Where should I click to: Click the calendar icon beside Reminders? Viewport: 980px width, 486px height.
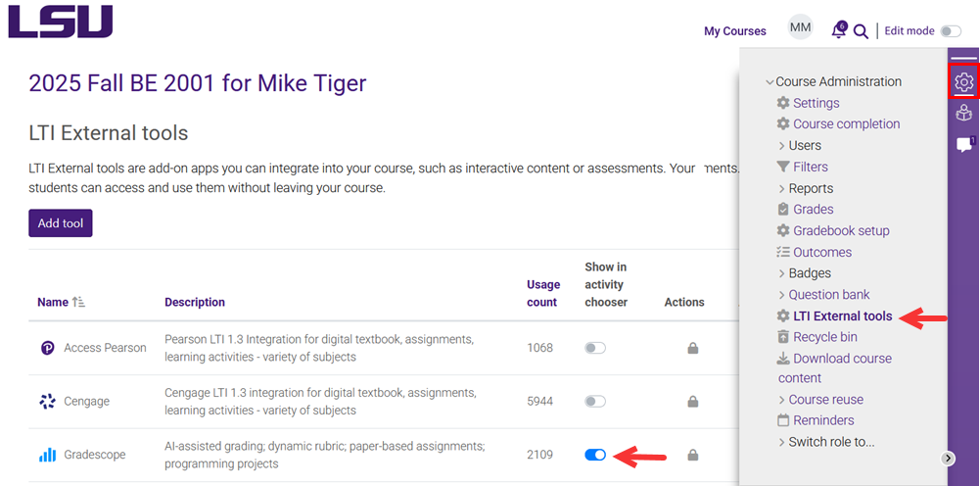click(783, 420)
